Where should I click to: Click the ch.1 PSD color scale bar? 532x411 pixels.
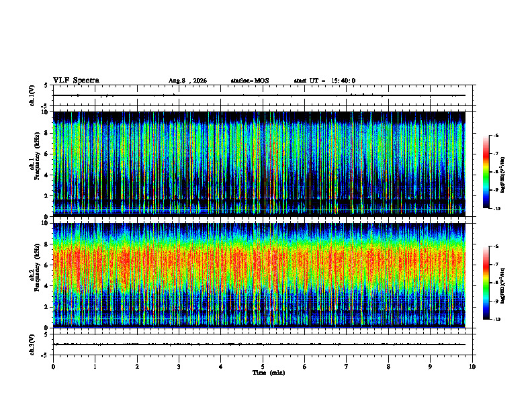point(486,172)
